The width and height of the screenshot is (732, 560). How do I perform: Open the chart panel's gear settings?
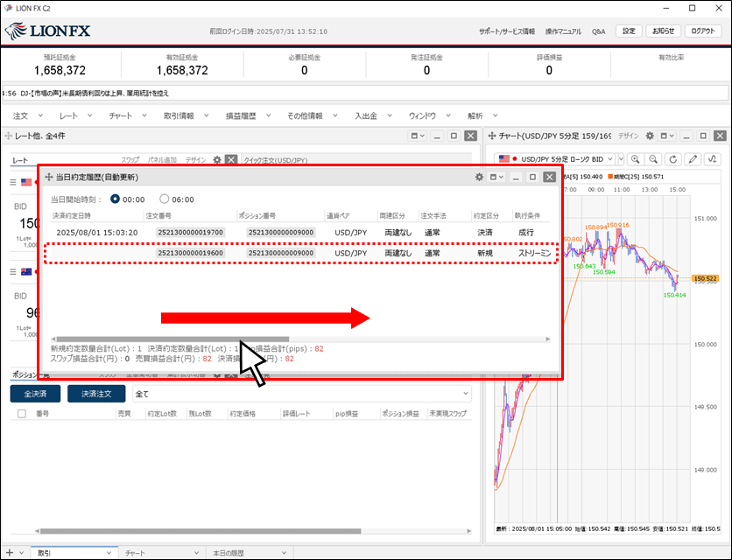(x=649, y=136)
